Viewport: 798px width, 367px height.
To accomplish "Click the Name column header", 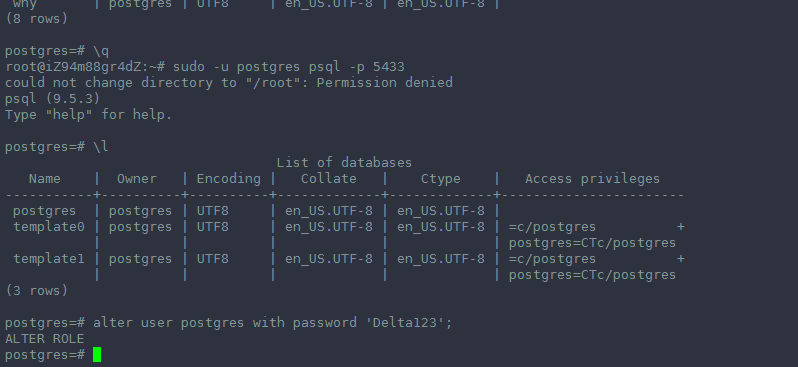I will point(44,179).
